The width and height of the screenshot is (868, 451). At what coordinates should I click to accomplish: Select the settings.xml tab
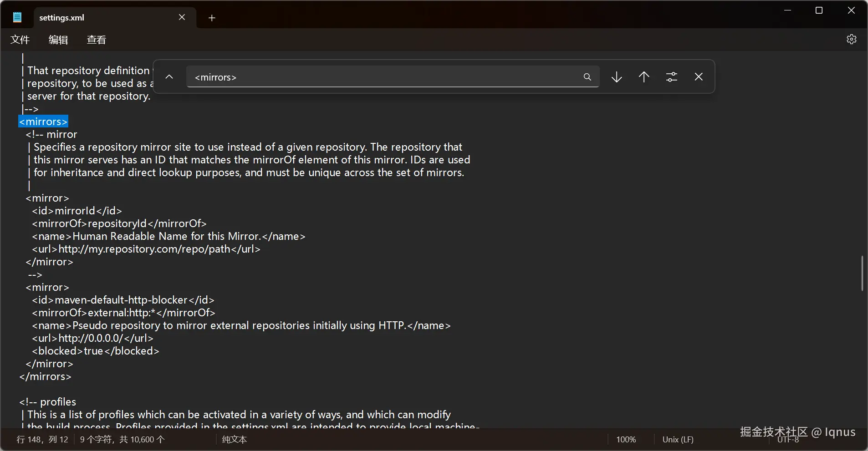pyautogui.click(x=115, y=18)
